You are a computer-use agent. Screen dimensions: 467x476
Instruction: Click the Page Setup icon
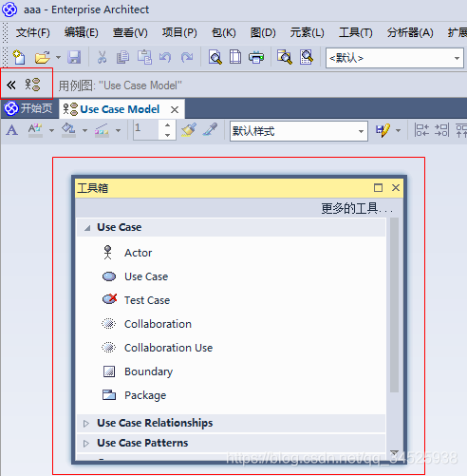(235, 57)
